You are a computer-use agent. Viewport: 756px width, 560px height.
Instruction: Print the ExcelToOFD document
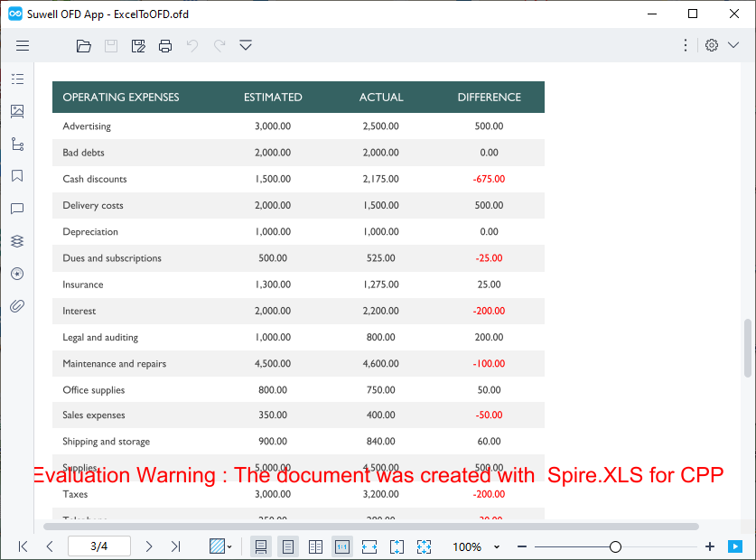click(x=165, y=45)
